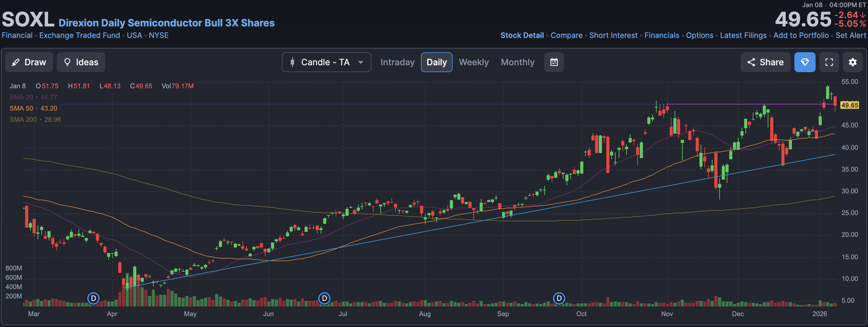Open Short Interest page
868x327 pixels.
coord(613,35)
